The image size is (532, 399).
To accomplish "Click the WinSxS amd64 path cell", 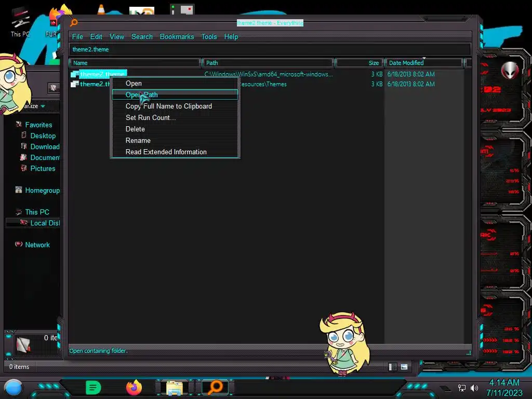I will click(x=269, y=74).
